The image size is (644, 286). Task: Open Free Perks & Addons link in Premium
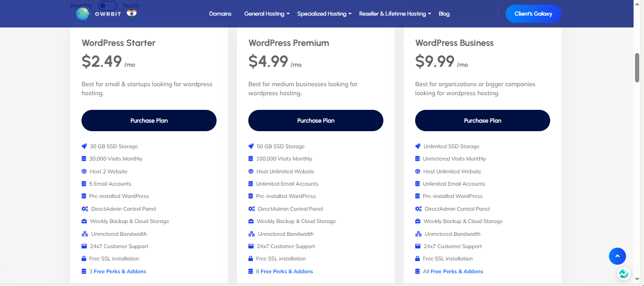287,271
